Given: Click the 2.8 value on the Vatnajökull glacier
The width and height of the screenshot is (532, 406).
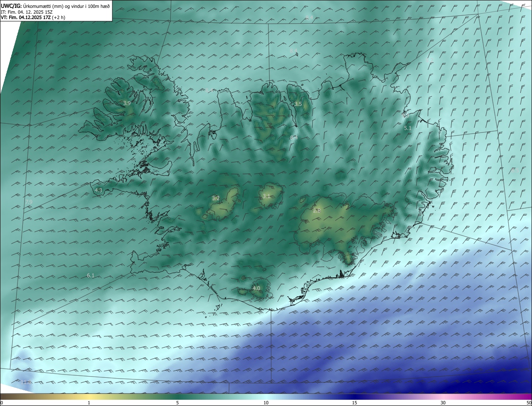Looking at the screenshot, I should 317,211.
